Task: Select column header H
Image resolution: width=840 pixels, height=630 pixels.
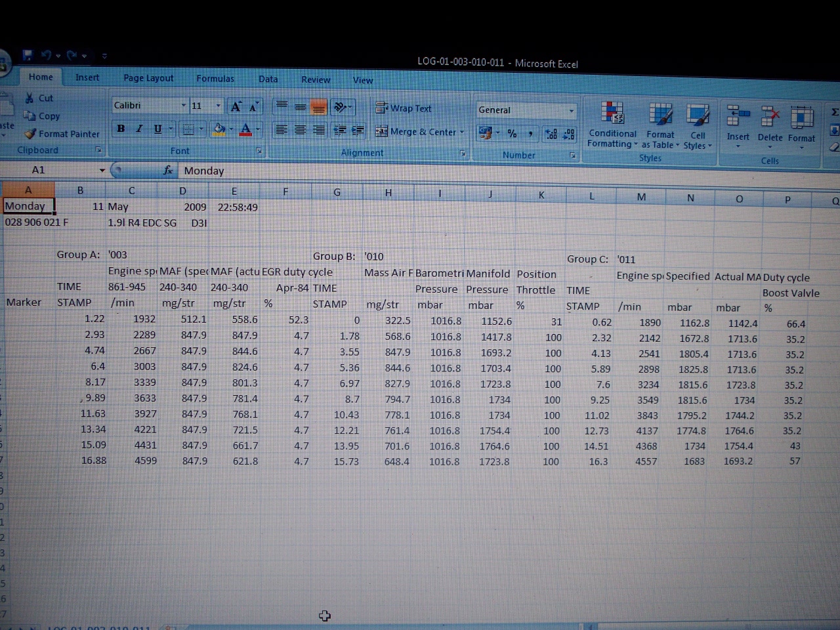Action: (x=388, y=192)
